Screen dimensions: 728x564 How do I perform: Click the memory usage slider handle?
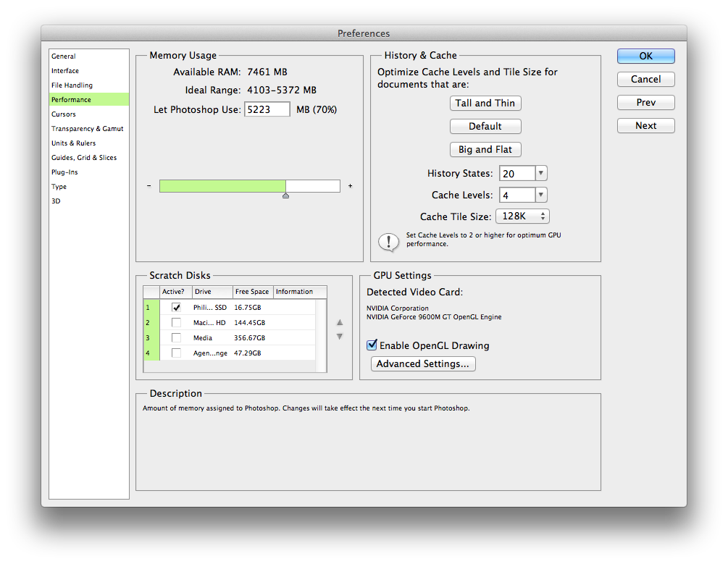(x=286, y=195)
